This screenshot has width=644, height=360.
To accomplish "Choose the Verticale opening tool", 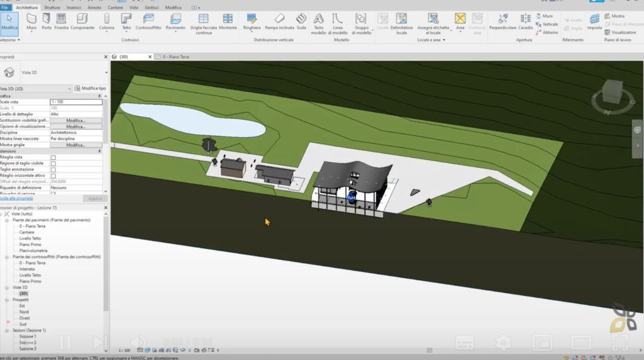I will point(547,25).
